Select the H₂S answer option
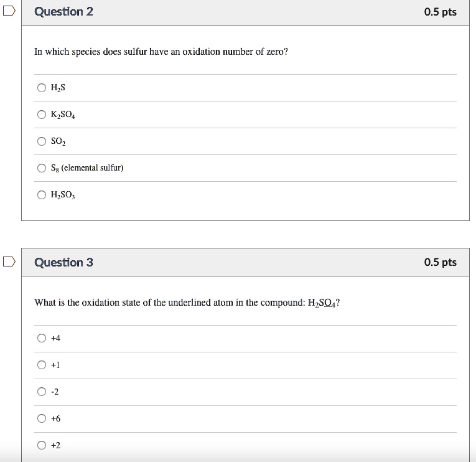 pos(42,88)
